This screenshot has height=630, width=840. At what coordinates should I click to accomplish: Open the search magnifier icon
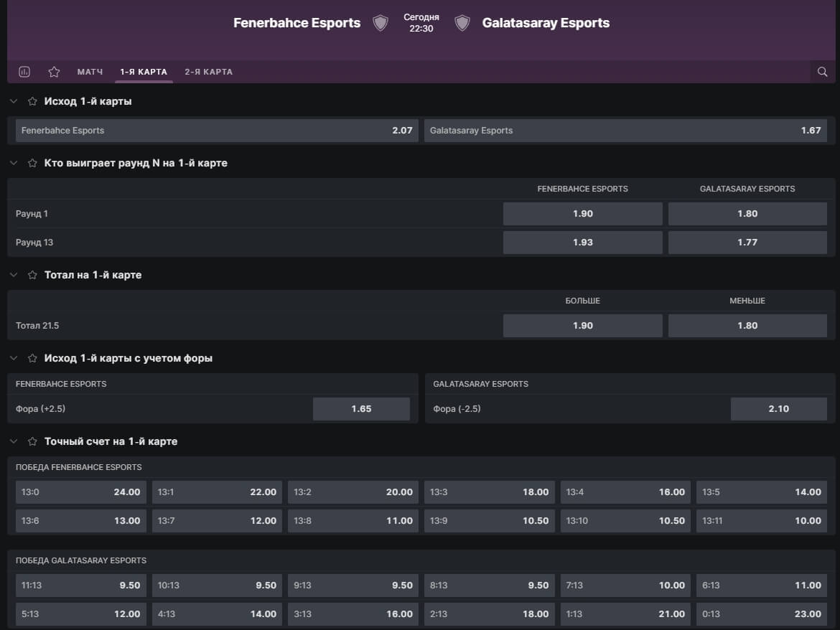point(822,72)
